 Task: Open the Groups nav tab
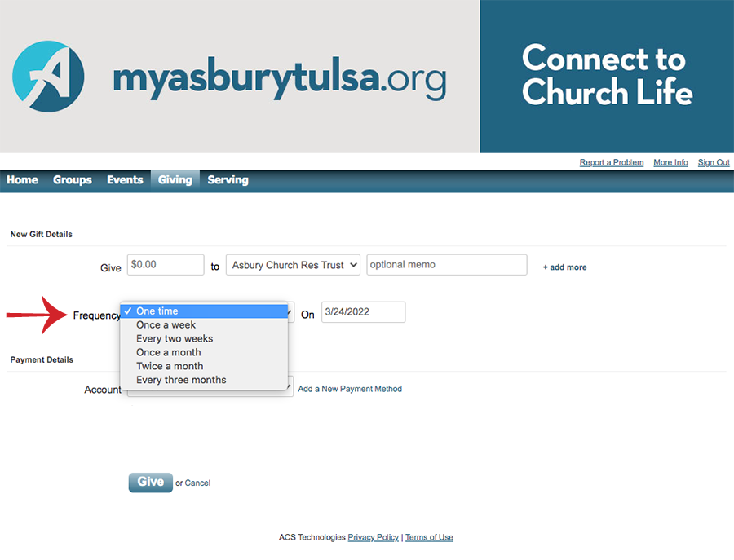point(72,180)
